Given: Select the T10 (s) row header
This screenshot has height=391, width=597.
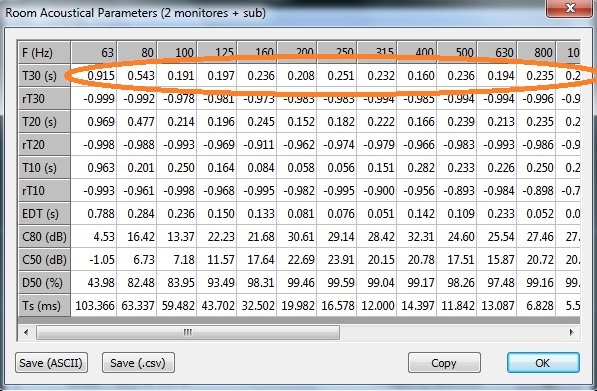Looking at the screenshot, I should point(44,168).
